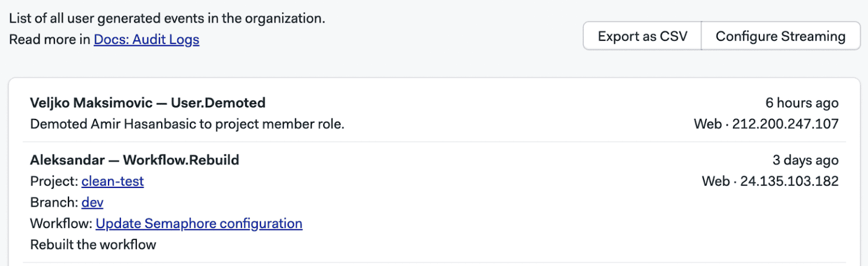Screen dimensions: 868x266
Task: Open the Docs: Audit Logs link
Action: click(x=146, y=40)
